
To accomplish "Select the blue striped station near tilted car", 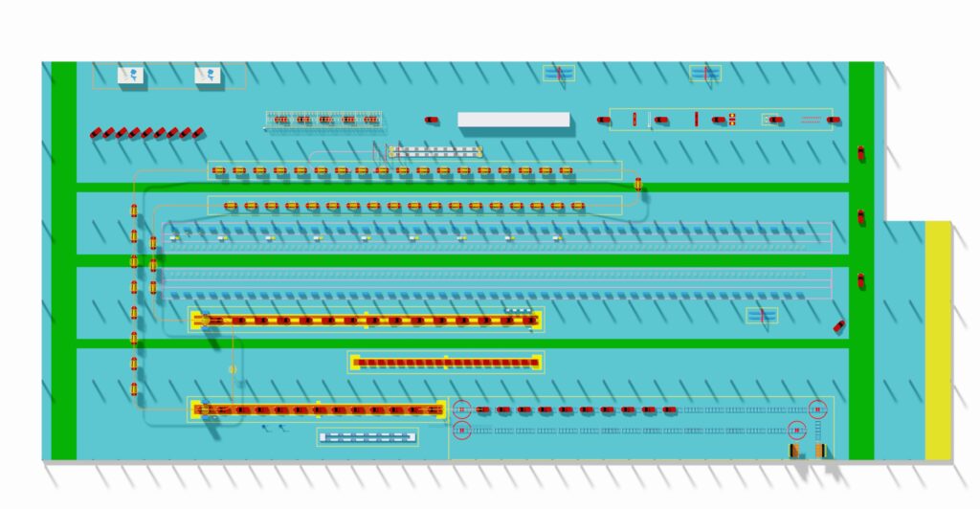I will coord(762,315).
